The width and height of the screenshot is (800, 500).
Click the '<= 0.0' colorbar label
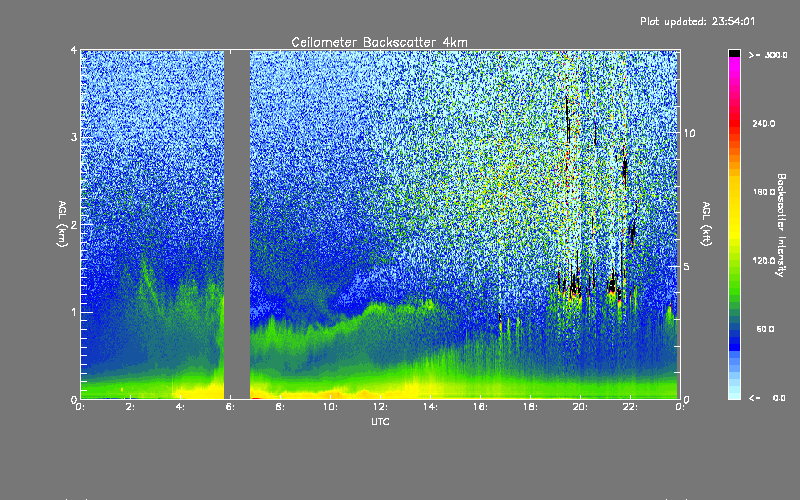click(x=767, y=398)
